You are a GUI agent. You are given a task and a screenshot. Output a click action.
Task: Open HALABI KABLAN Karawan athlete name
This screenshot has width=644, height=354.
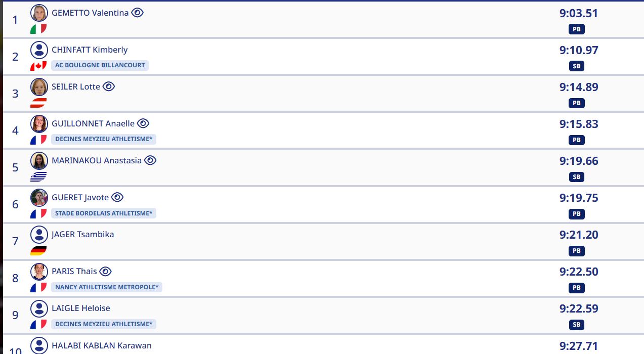(x=102, y=346)
